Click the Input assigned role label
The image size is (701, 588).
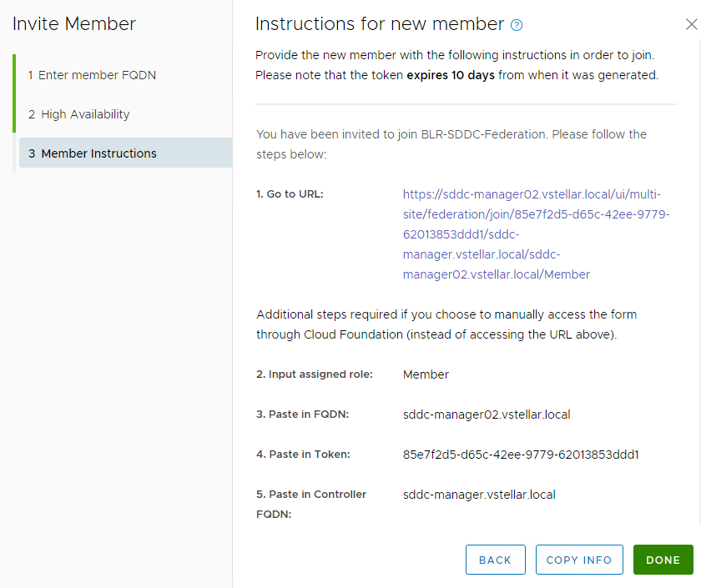pyautogui.click(x=315, y=374)
